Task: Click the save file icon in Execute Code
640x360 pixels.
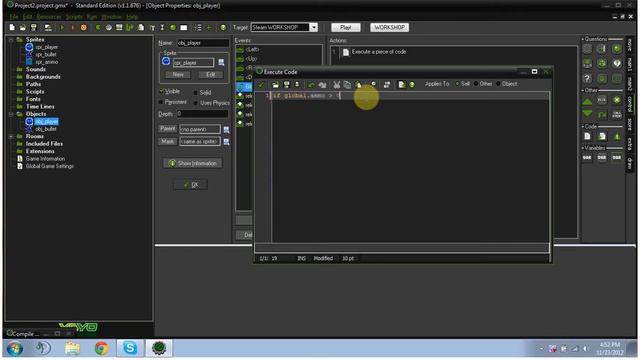Action: (x=287, y=84)
